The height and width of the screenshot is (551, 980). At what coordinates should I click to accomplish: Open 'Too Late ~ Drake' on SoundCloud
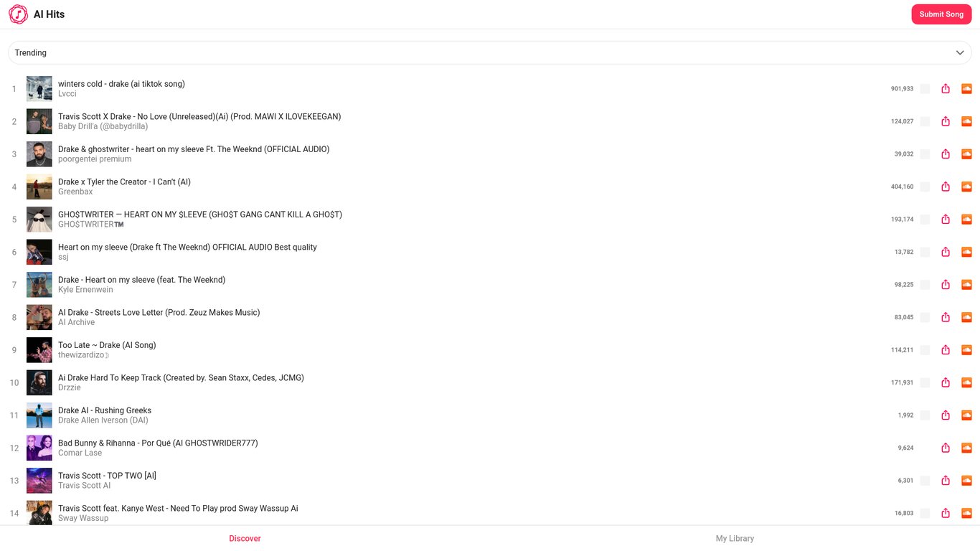pos(966,350)
